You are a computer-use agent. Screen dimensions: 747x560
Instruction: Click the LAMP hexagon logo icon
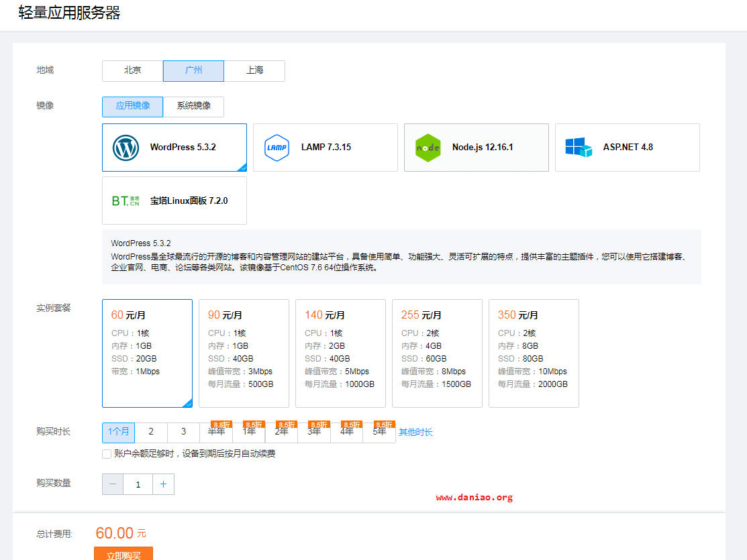point(277,148)
